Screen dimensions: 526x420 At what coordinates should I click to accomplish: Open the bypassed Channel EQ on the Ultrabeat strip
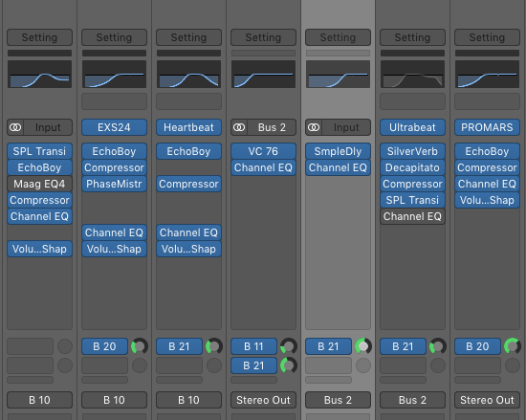pos(412,216)
